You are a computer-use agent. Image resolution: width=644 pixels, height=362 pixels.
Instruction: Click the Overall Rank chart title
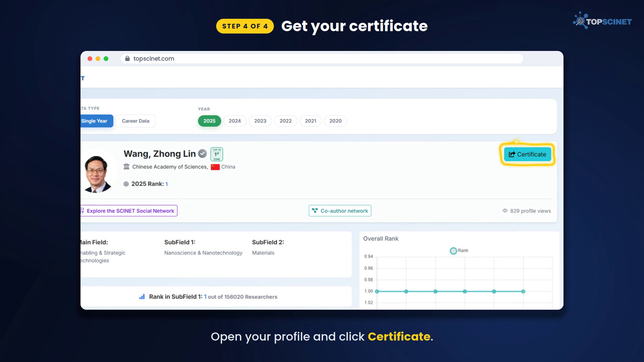coord(381,239)
